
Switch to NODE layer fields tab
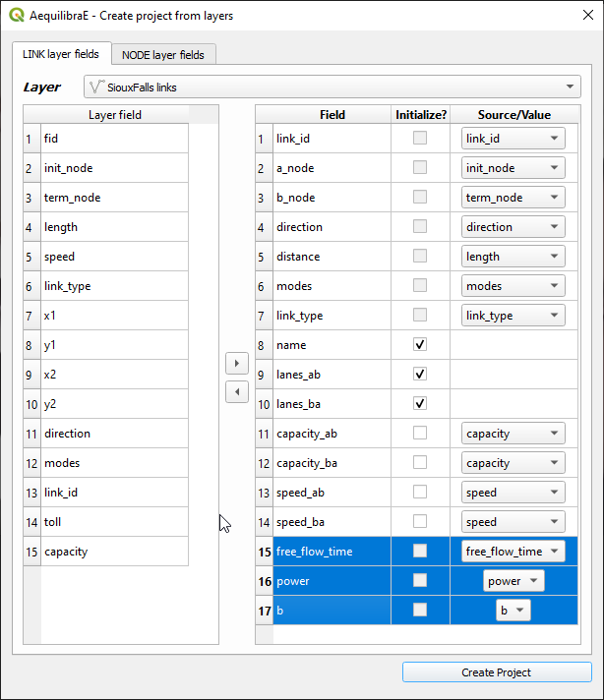click(x=163, y=55)
